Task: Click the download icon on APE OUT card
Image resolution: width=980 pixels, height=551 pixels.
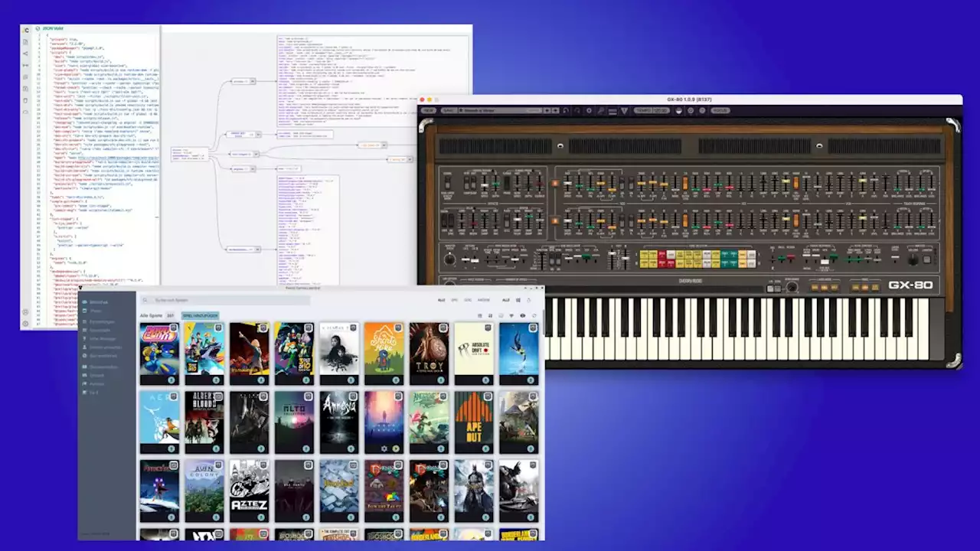Action: click(486, 448)
